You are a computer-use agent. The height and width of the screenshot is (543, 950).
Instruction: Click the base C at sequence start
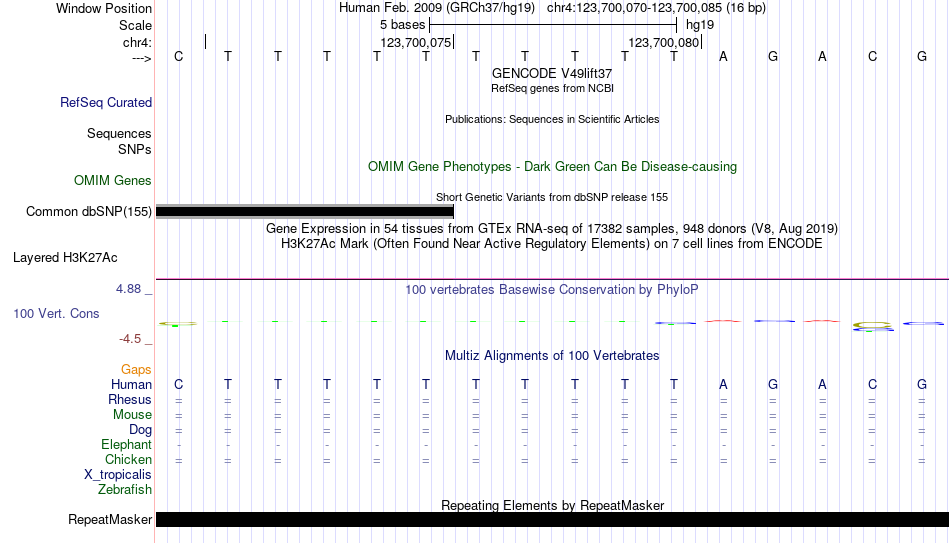178,56
